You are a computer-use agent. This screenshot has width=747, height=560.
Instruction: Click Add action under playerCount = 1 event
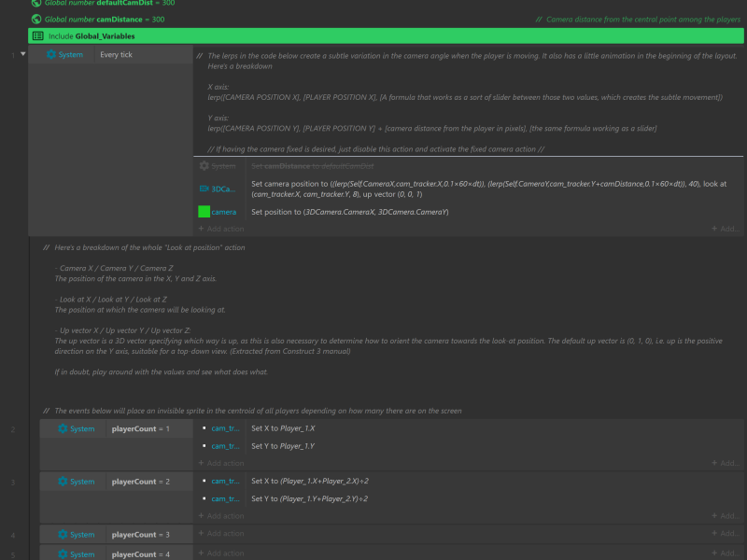click(x=221, y=463)
